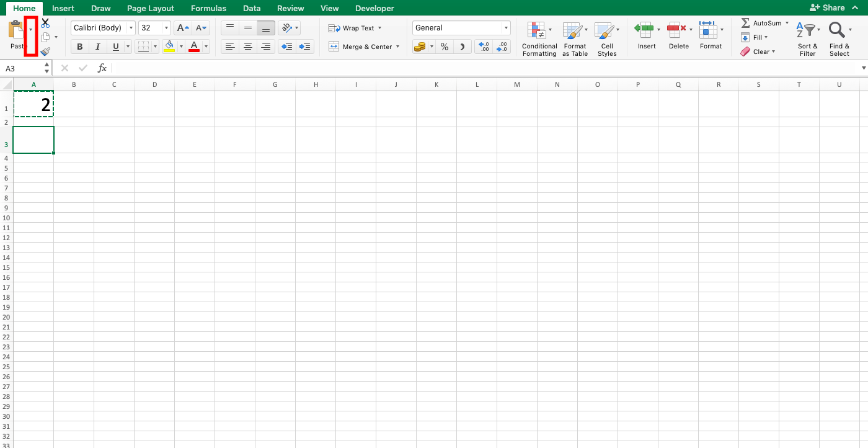Apply red font color A
Image resolution: width=868 pixels, height=448 pixels.
(194, 47)
